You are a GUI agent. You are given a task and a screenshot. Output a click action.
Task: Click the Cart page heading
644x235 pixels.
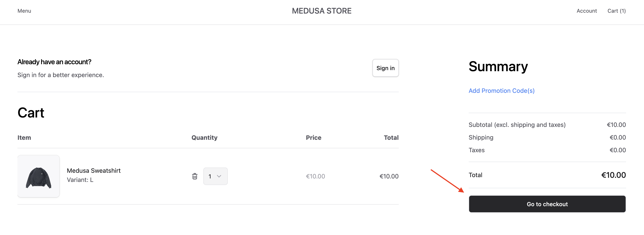[31, 113]
